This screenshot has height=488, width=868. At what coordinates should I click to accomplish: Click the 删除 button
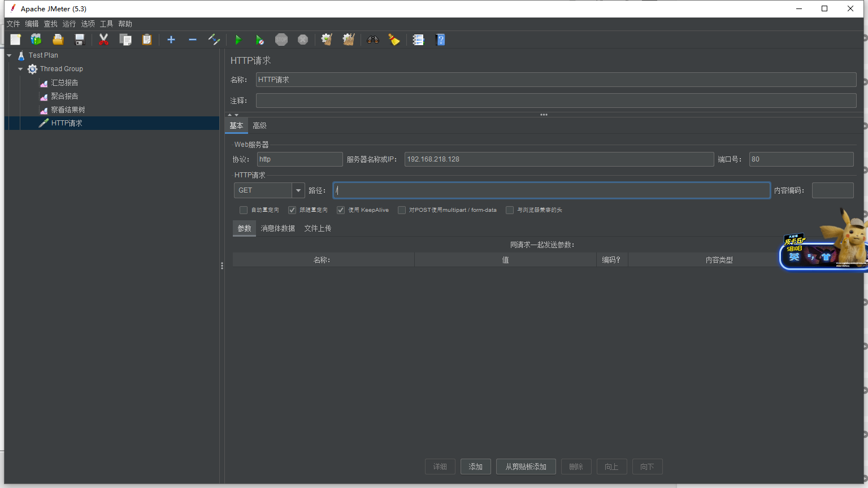click(x=576, y=467)
